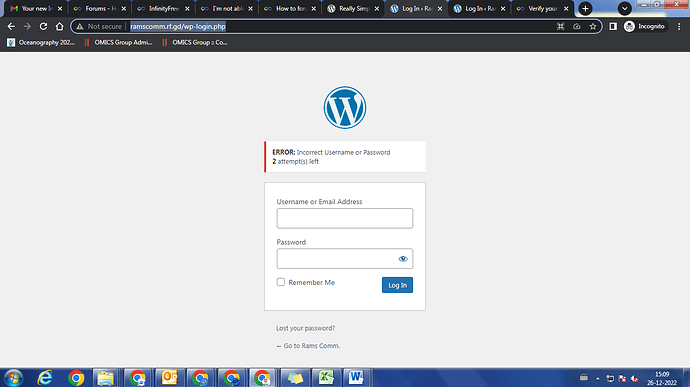Image resolution: width=690 pixels, height=387 pixels.
Task: Open the Incognito profile indicator
Action: pos(645,26)
